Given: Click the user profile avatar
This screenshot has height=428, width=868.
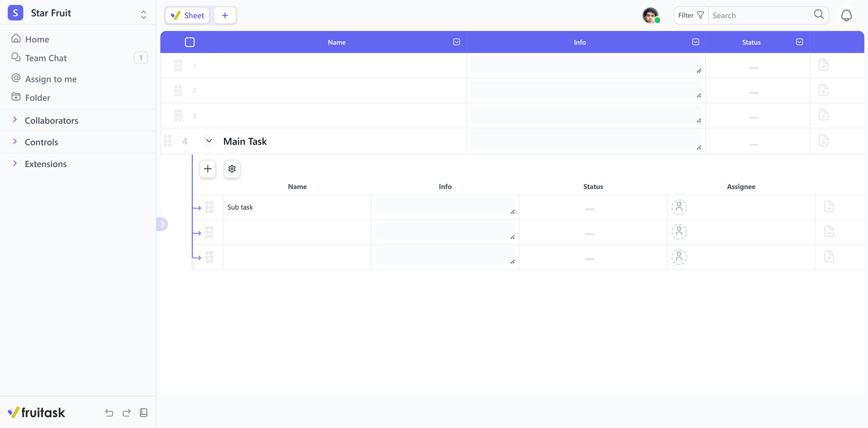Looking at the screenshot, I should tap(650, 16).
